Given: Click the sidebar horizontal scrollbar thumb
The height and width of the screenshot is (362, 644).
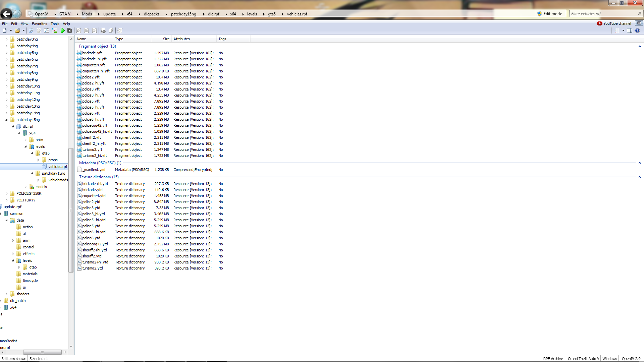Looking at the screenshot, I should pos(42,352).
